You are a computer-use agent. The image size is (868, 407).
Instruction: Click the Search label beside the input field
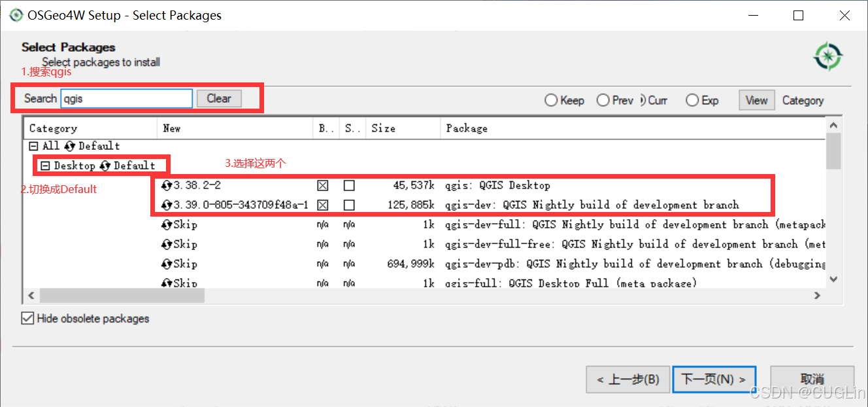pos(41,99)
